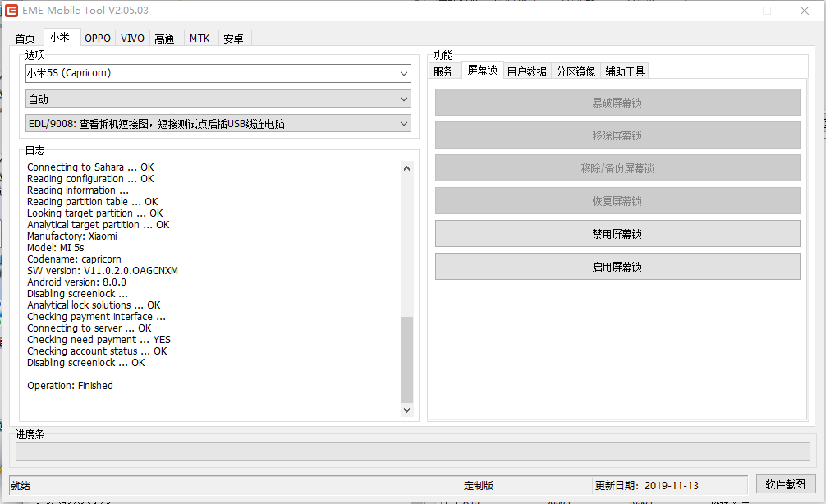Switch to the 首页 tab
The width and height of the screenshot is (826, 504).
pyautogui.click(x=25, y=39)
